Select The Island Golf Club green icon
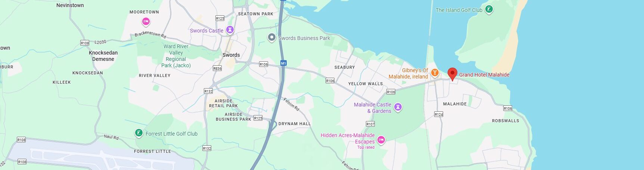This screenshot has width=644, height=170. point(489,10)
